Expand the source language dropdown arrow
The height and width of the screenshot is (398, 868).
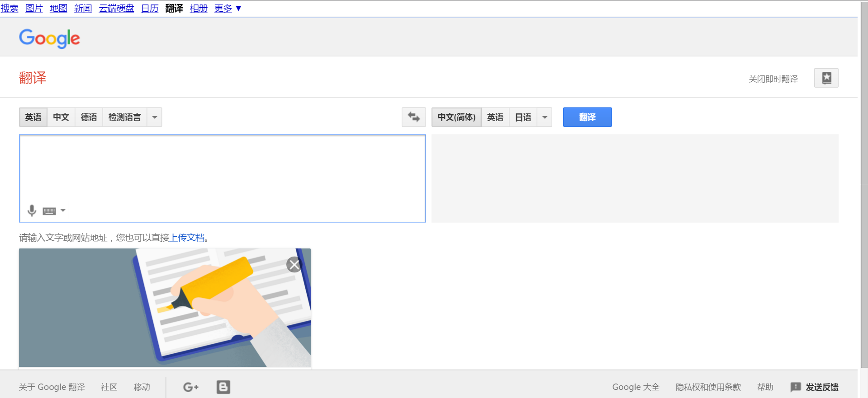pyautogui.click(x=155, y=117)
